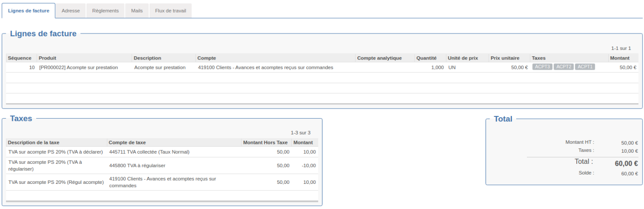Open the Adresse tab
This screenshot has width=644, height=209.
click(x=71, y=11)
